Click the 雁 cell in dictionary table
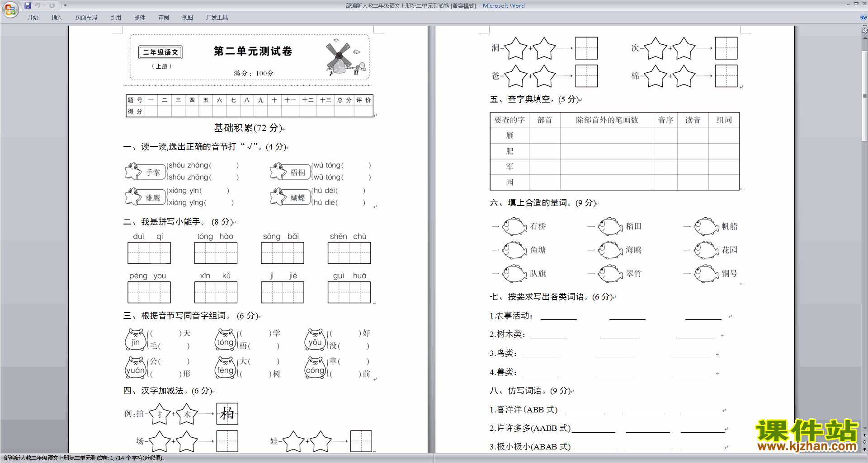 [x=509, y=136]
